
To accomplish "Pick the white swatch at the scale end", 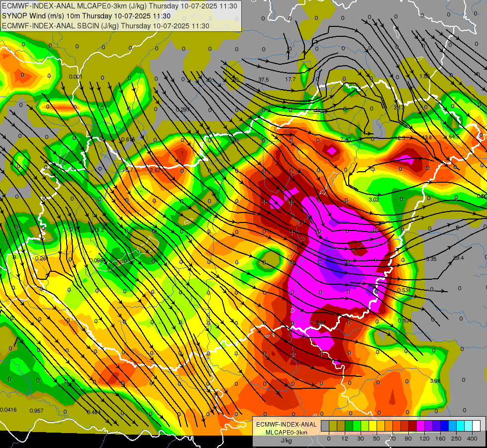I will (477, 426).
